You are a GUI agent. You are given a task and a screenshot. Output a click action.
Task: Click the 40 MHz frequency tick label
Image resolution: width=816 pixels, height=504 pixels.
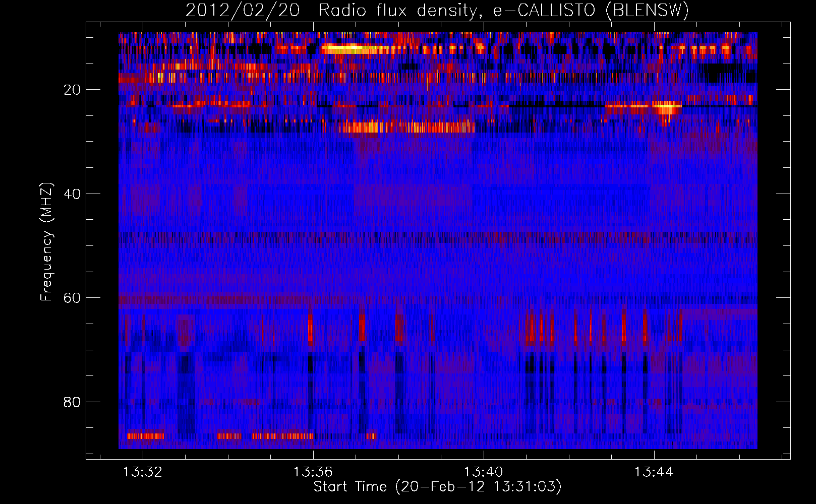click(x=72, y=194)
